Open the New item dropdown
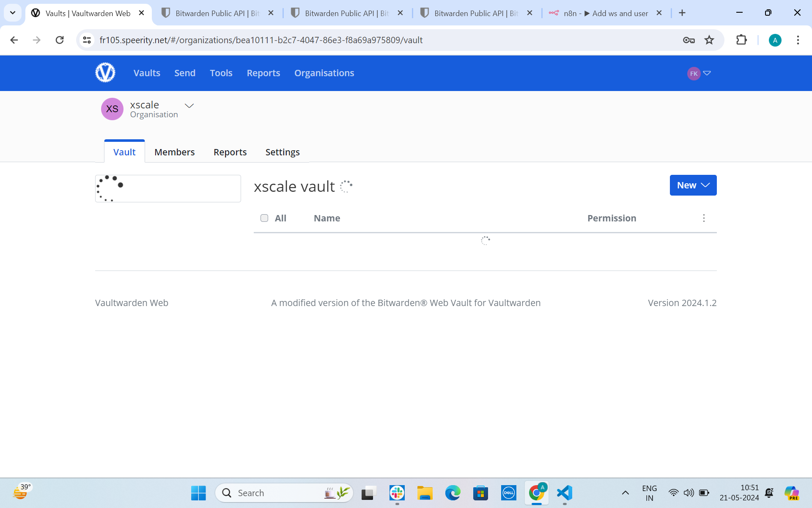 click(693, 185)
